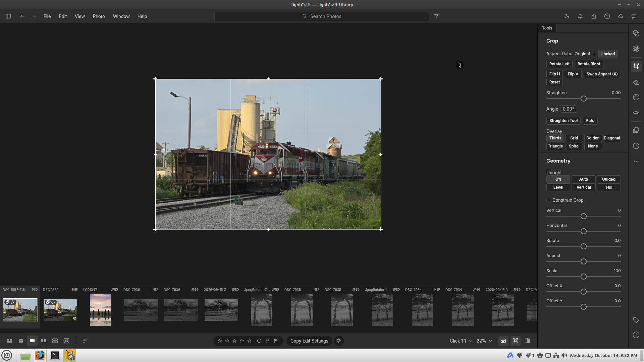Toggle the filmstrip visibility button

[503, 341]
